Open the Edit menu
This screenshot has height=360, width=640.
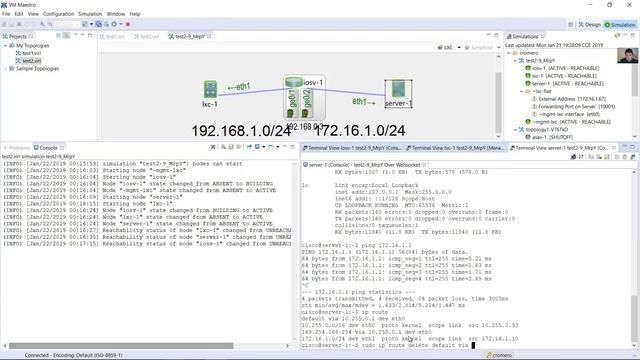pos(19,14)
